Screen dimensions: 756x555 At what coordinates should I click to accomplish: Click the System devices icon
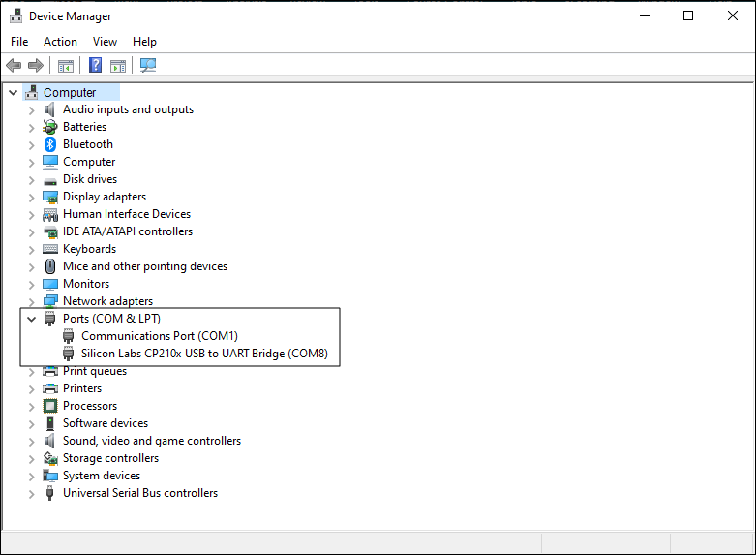pyautogui.click(x=50, y=476)
